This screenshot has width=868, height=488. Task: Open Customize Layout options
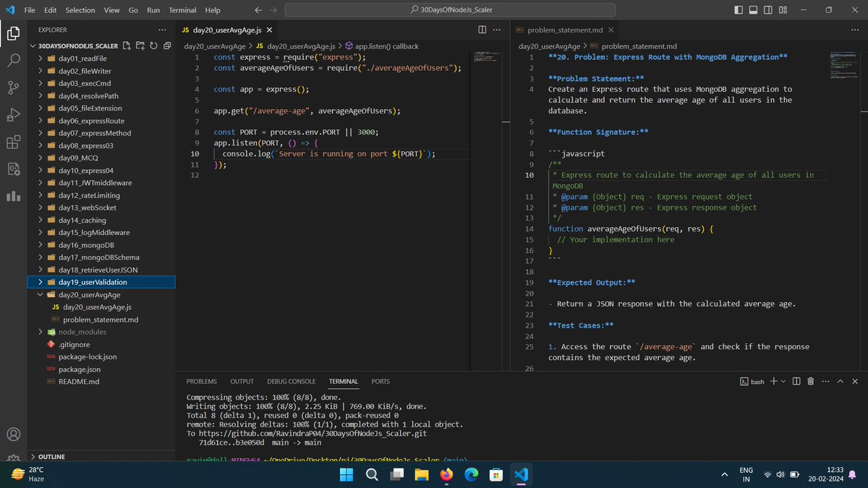coord(783,10)
